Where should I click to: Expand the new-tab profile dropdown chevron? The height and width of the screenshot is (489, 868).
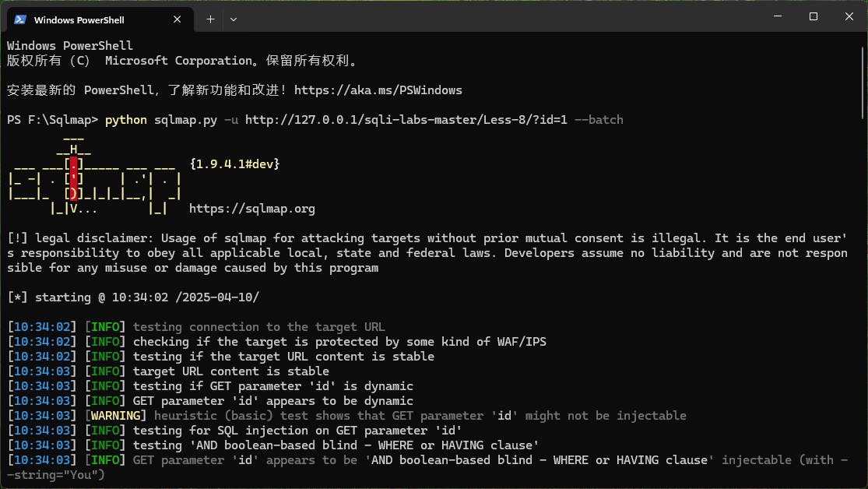[234, 19]
